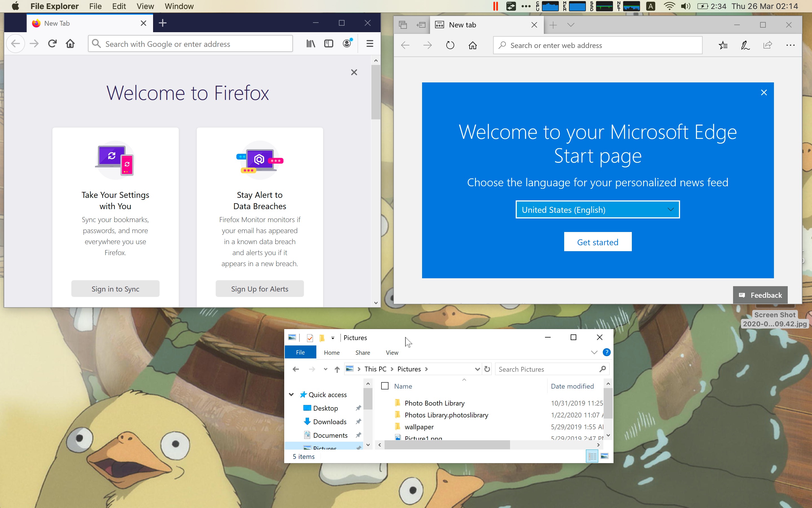This screenshot has width=812, height=508.
Task: Click Explorer horizontal scrollbar thumb
Action: (447, 445)
